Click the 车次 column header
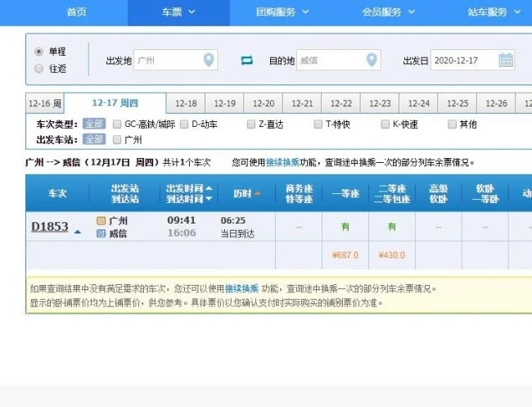Viewport: 532px width, 407px height. [x=57, y=193]
